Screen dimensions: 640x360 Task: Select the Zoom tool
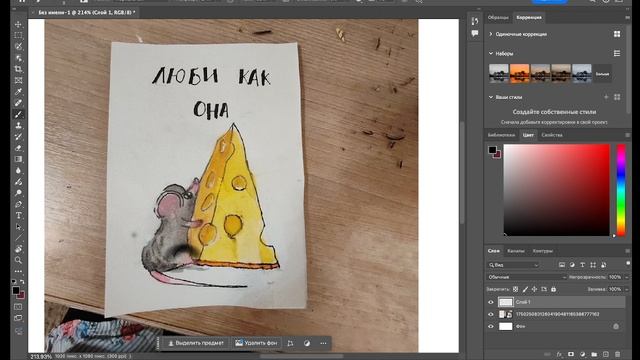[x=18, y=260]
